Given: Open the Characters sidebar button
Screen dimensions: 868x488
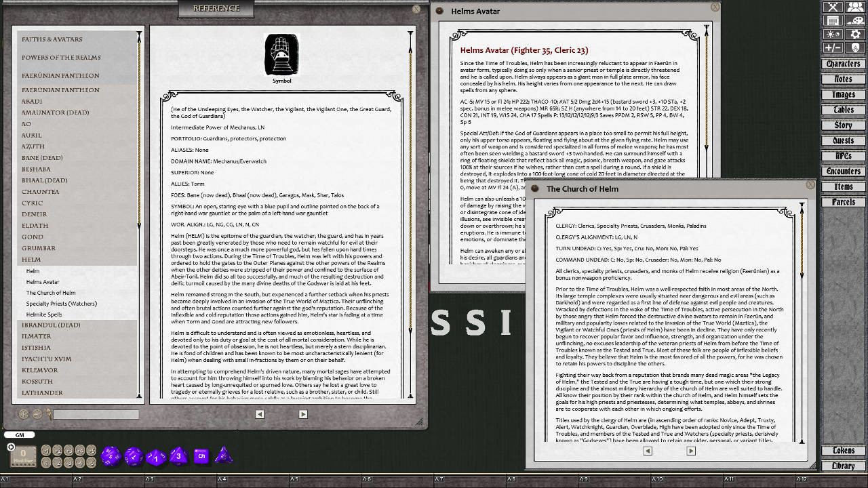Looking at the screenshot, I should pyautogui.click(x=843, y=64).
